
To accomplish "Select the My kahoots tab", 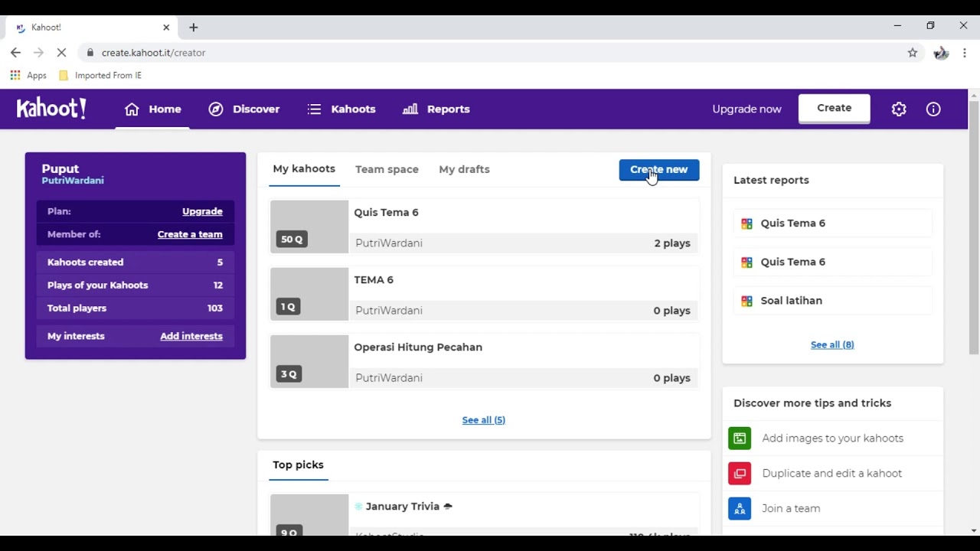I will coord(304,168).
